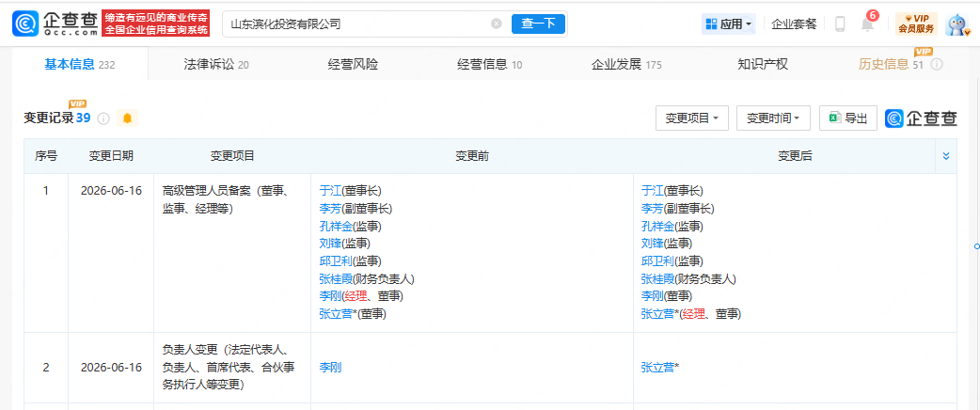Open notifications bell with badge 6
This screenshot has width=980, height=410.
click(868, 24)
